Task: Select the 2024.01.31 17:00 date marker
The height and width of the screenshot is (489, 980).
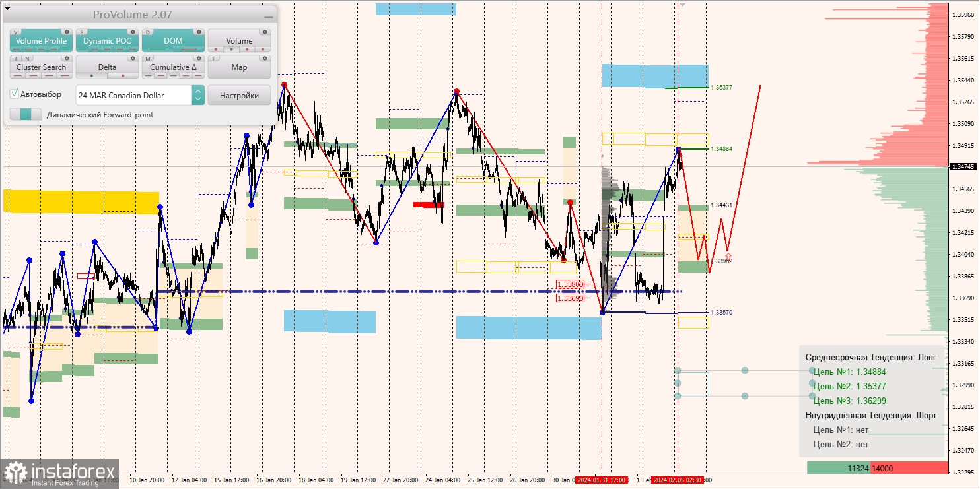Action: pos(602,480)
